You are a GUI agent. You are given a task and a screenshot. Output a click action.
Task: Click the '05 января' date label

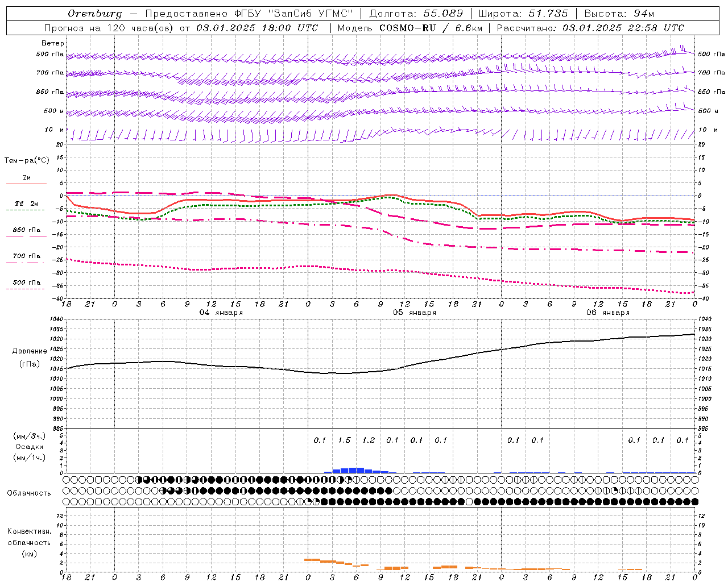tap(415, 313)
